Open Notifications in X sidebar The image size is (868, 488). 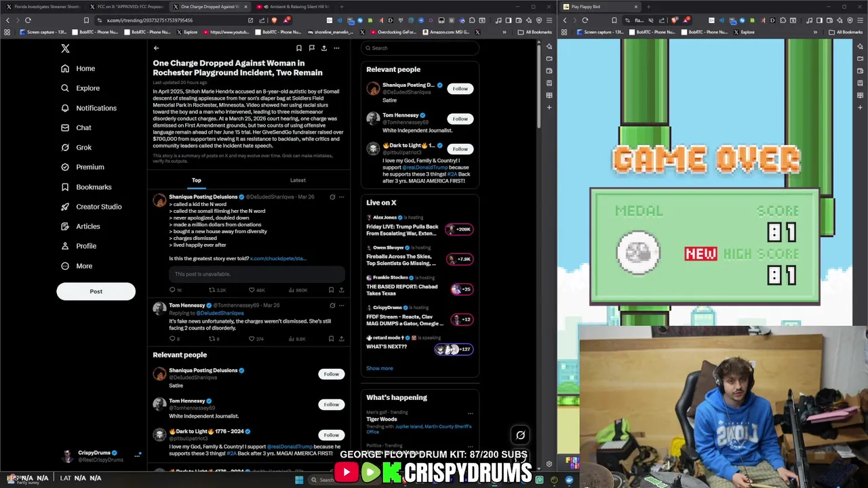pos(88,108)
